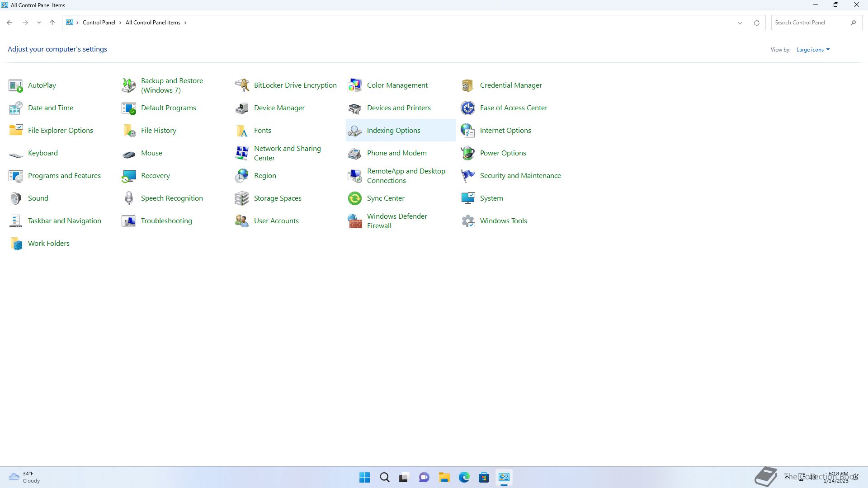Expand the address bar history dropdown
868x488 pixels.
(740, 23)
